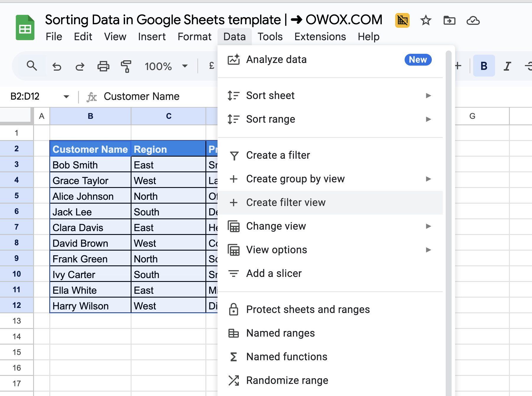
Task: Click plus icon beside Create filter view
Action: click(x=233, y=202)
